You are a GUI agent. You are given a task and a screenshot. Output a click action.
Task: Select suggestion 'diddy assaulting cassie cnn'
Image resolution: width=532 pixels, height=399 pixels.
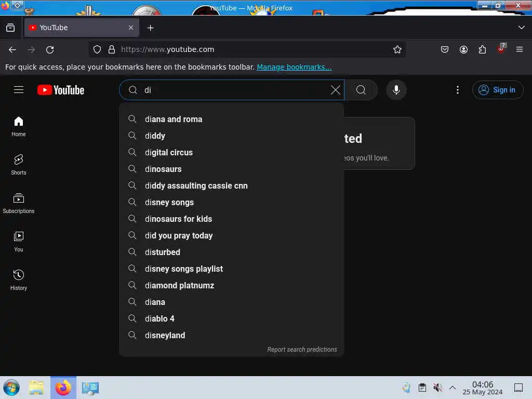232,185
